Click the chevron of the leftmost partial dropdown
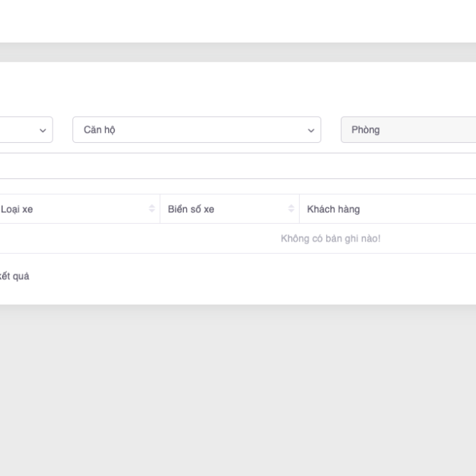Image resolution: width=476 pixels, height=476 pixels. [x=42, y=130]
